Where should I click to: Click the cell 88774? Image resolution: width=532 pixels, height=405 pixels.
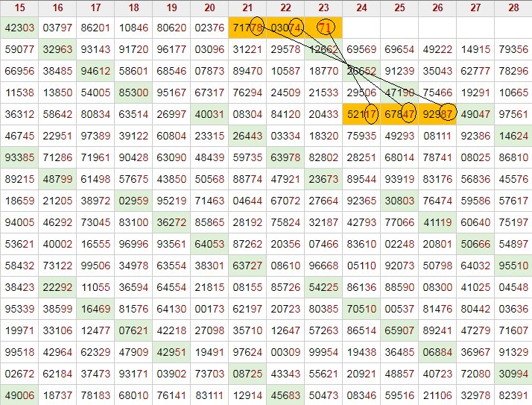pos(247,179)
